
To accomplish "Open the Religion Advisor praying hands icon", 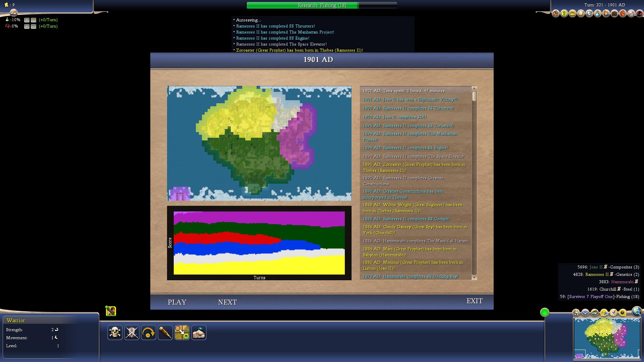I will point(606,13).
